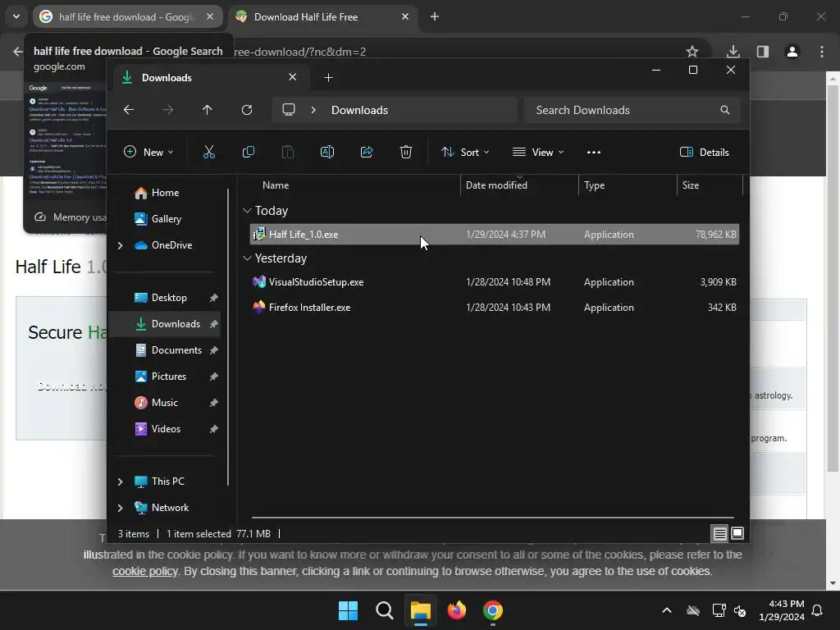Select VisualStudioSetup.exe file
This screenshot has width=840, height=630.
tap(494, 282)
